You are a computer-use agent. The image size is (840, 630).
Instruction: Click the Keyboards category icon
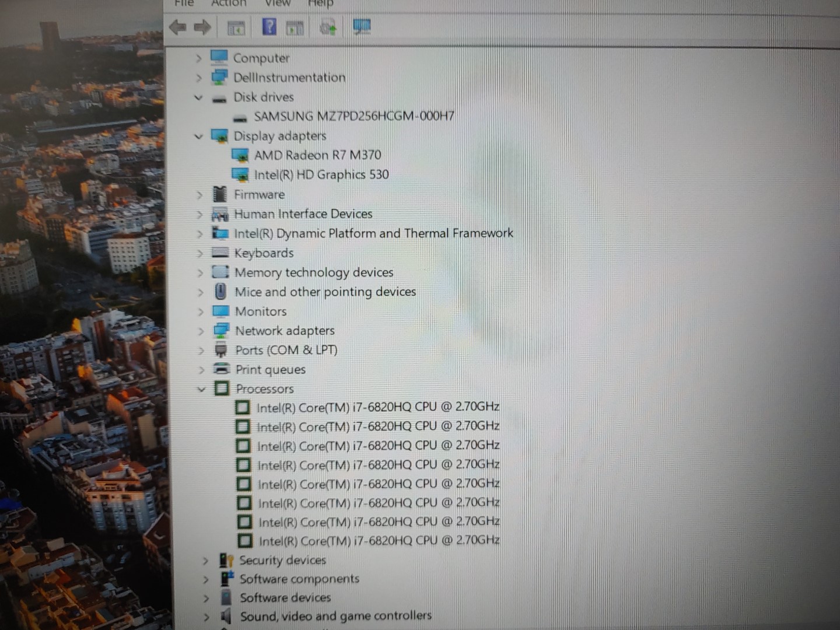pos(219,253)
